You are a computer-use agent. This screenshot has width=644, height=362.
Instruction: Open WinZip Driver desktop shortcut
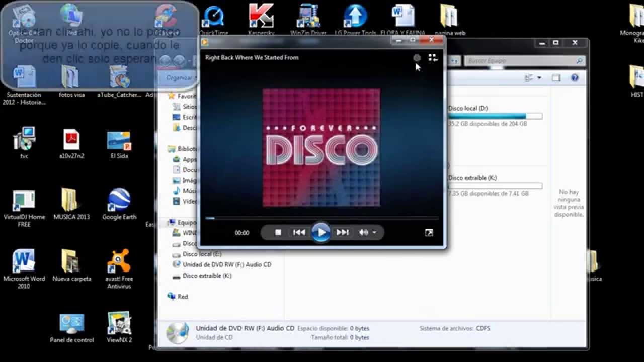[308, 20]
